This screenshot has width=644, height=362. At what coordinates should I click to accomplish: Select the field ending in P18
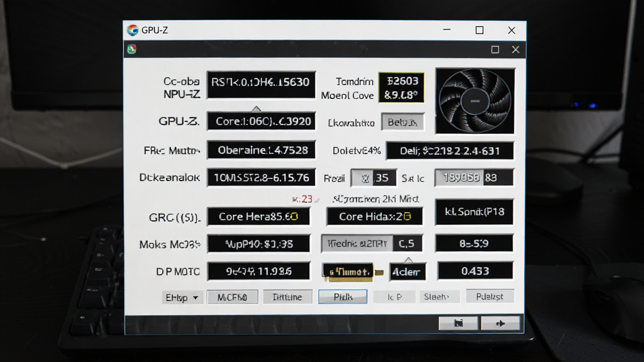click(x=474, y=212)
